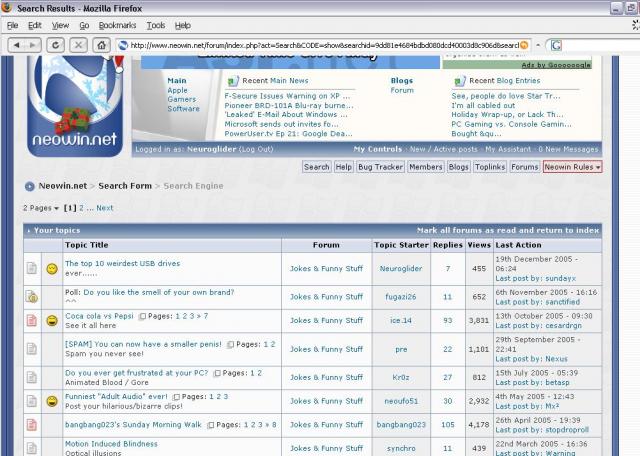Viewport: 640px width, 456px height.
Task: Click the Blogs button in the nav row
Action: (458, 167)
